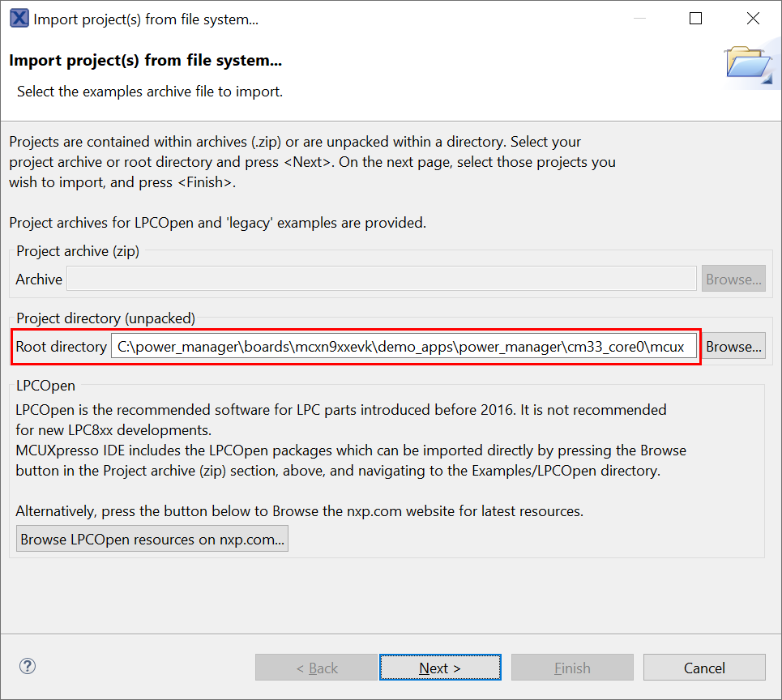Maximize the Import project(s) dialog window
Image resolution: width=782 pixels, height=700 pixels.
point(695,19)
